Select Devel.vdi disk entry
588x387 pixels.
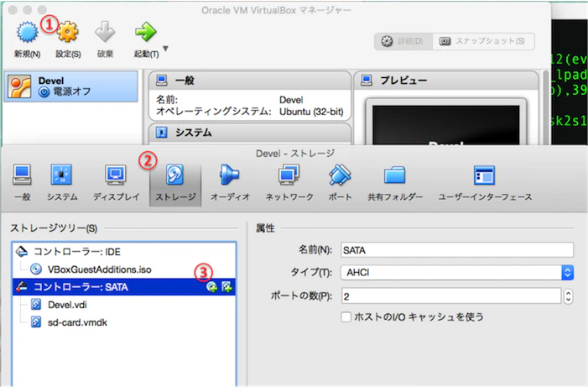(124, 305)
